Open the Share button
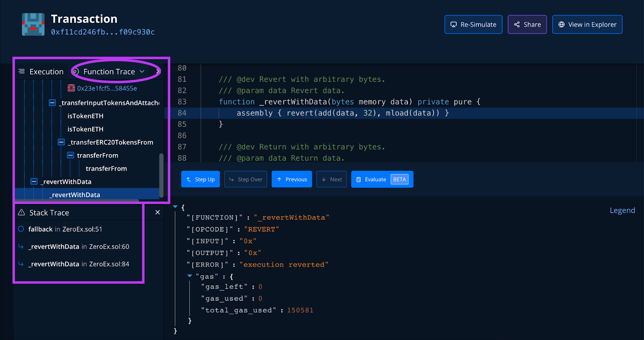644x340 pixels. (x=527, y=25)
